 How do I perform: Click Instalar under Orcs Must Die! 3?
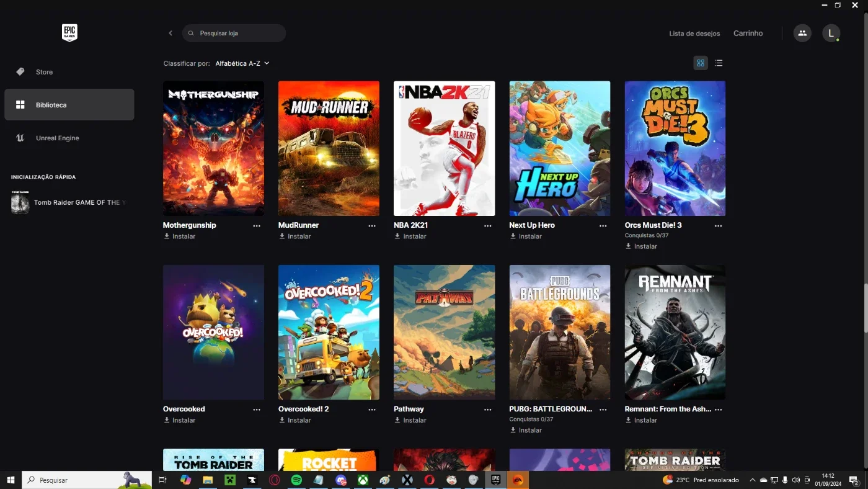[641, 246]
